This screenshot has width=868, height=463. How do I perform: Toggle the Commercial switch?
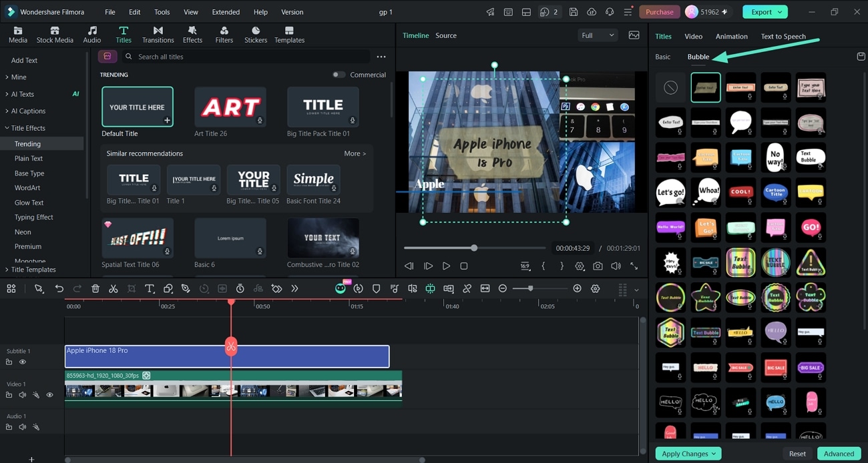pos(339,75)
